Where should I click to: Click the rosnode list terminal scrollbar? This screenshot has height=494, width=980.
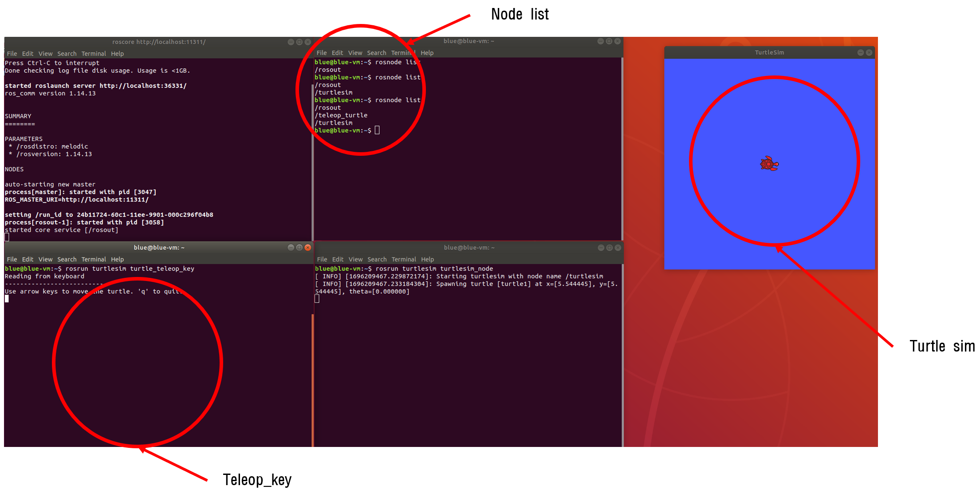click(x=622, y=149)
